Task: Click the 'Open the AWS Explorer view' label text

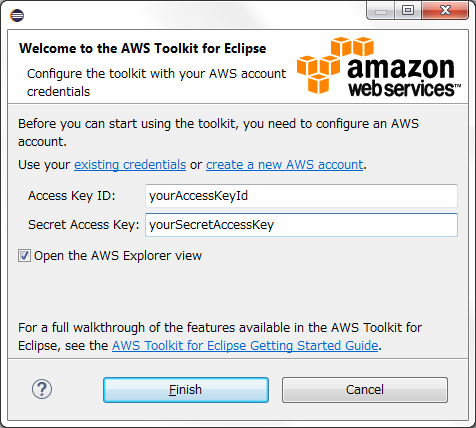Action: [x=118, y=256]
